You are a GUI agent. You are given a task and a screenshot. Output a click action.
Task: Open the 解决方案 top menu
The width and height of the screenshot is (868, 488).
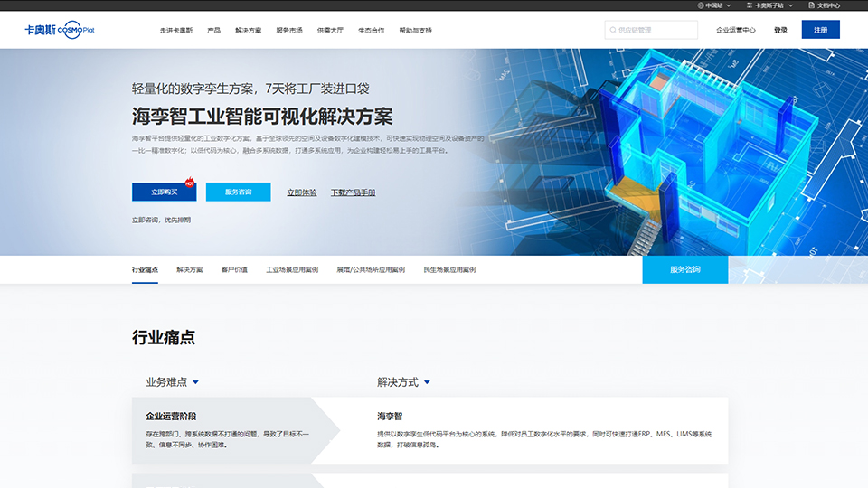(x=248, y=31)
